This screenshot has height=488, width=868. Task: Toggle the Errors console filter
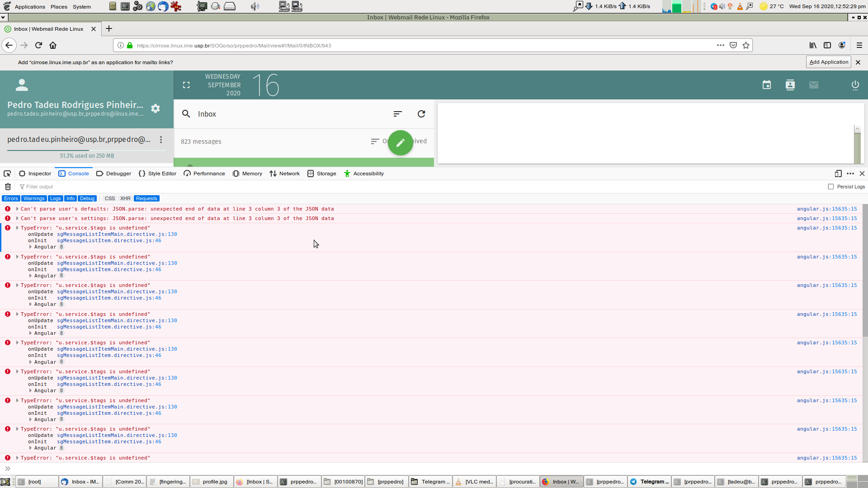tap(11, 198)
